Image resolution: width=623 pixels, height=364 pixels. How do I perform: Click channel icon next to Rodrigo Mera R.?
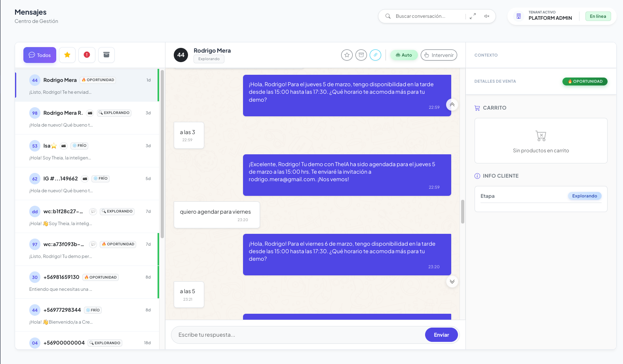[90, 113]
